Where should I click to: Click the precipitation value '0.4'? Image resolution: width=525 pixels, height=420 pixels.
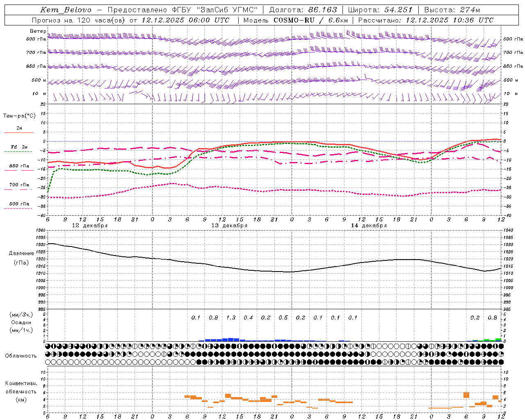[x=248, y=317]
